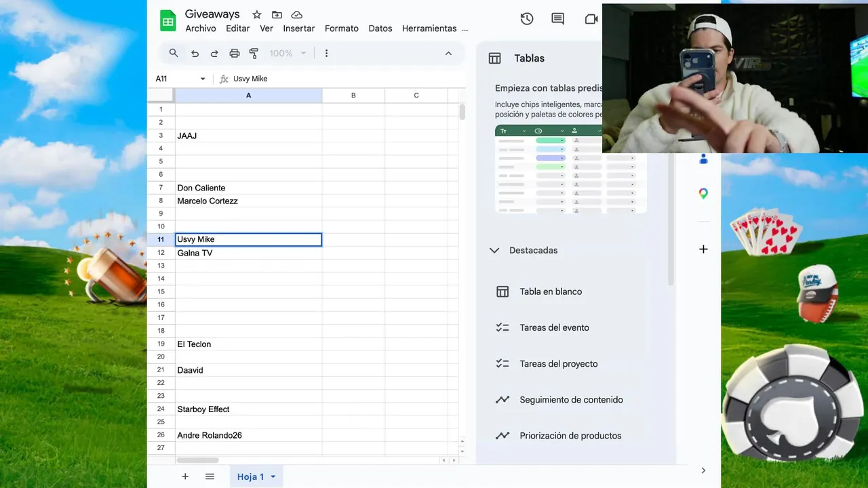Open the Editar menu

tap(238, 28)
